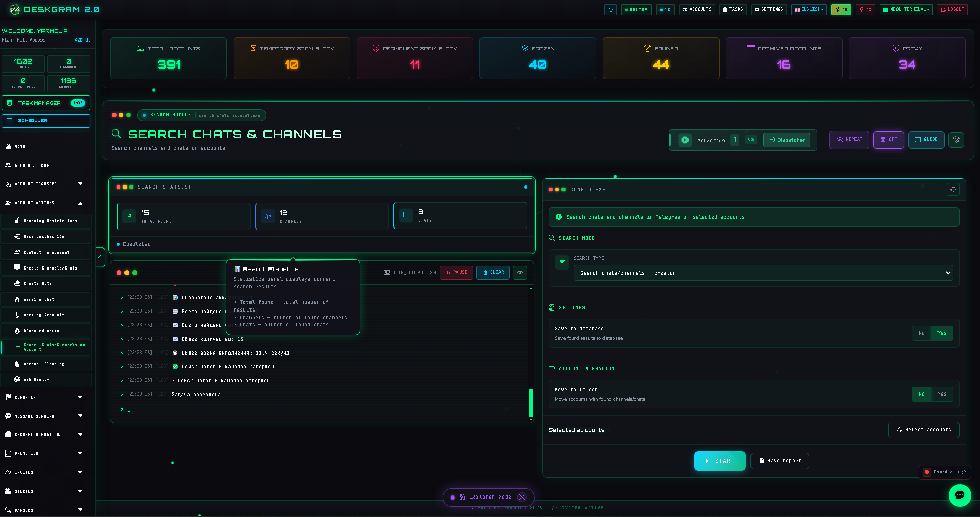Open Accounts Panel in sidebar
This screenshot has height=517, width=980.
click(33, 166)
